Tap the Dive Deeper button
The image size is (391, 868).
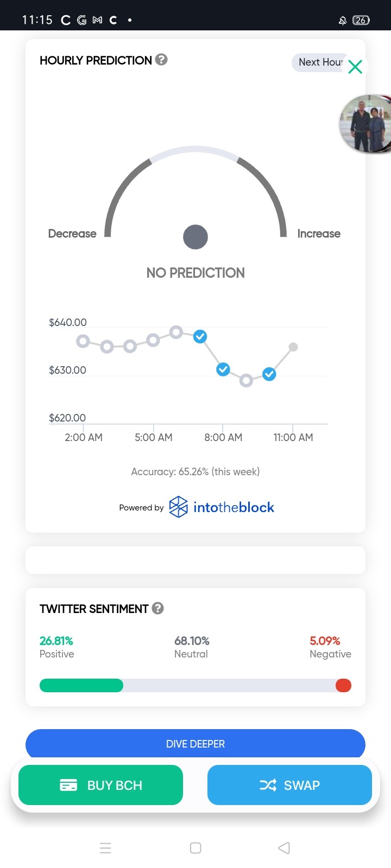(195, 744)
